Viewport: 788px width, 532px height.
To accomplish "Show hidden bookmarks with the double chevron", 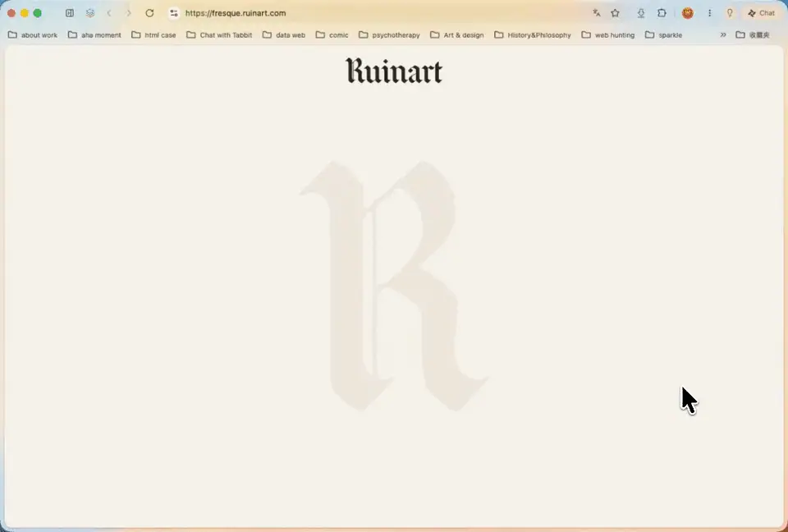I will pyautogui.click(x=722, y=34).
